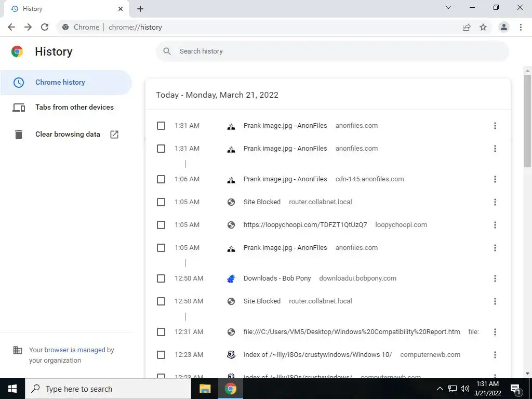This screenshot has height=399, width=532.
Task: Click the clock icon of Chrome history
Action: [19, 83]
